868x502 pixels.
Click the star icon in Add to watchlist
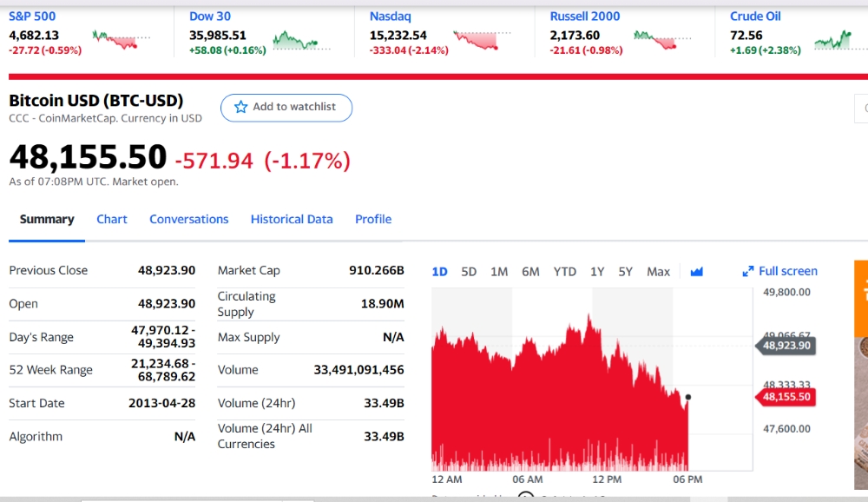(x=240, y=107)
